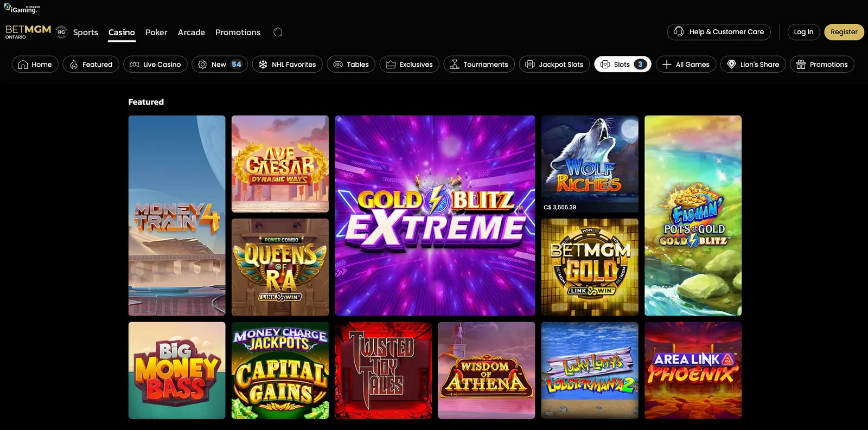868x430 pixels.
Task: Open NHL Favorites snowflake category
Action: coord(287,65)
